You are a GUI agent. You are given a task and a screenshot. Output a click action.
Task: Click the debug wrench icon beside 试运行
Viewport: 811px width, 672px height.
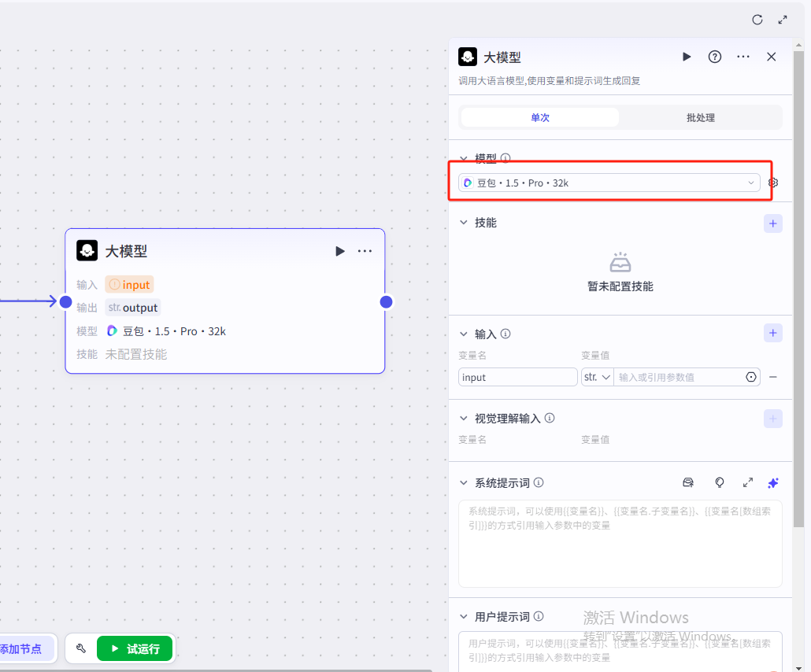coord(80,649)
